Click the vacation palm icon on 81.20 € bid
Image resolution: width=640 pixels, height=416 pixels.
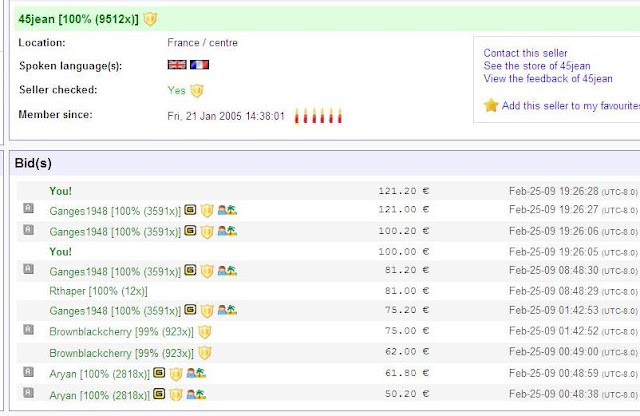click(x=227, y=271)
